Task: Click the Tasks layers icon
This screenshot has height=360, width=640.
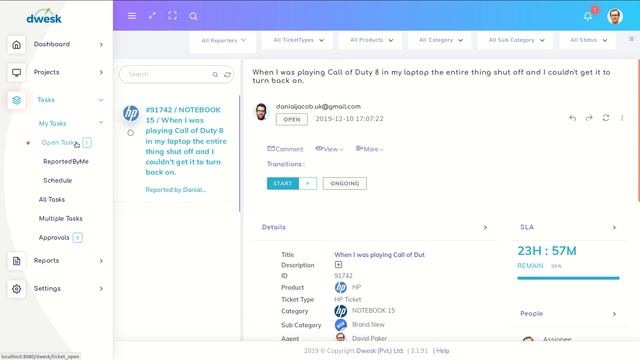Action: coord(16,100)
